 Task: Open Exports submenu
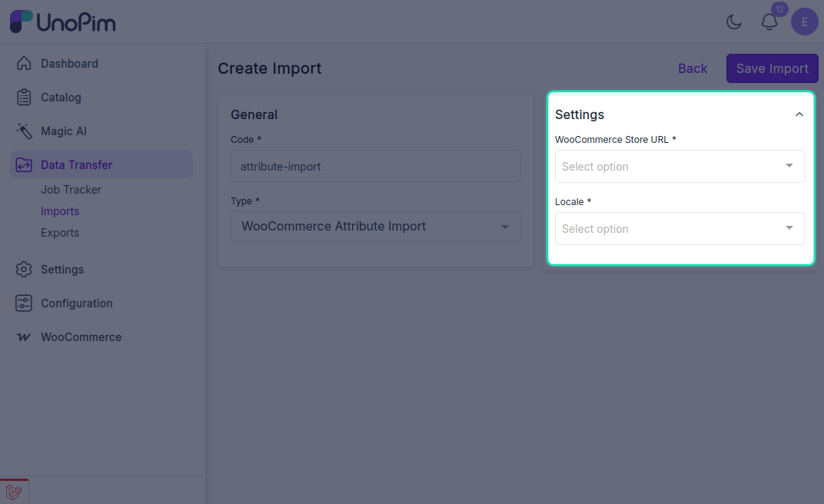point(60,233)
